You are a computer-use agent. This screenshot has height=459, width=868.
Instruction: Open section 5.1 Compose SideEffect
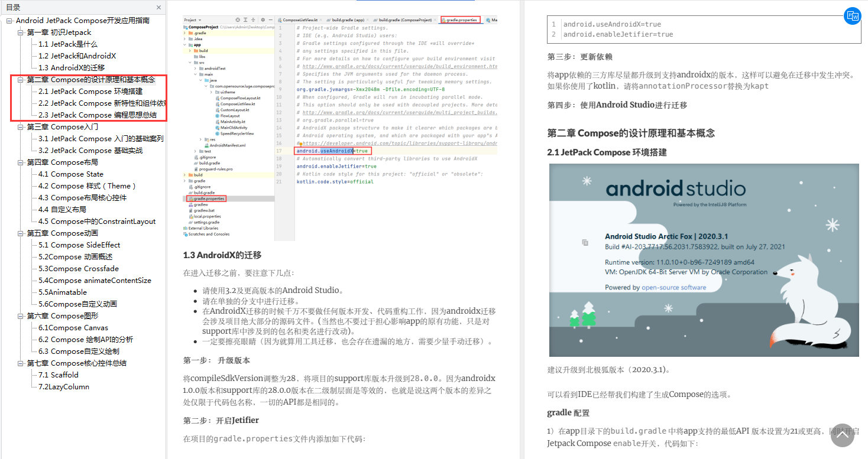80,245
